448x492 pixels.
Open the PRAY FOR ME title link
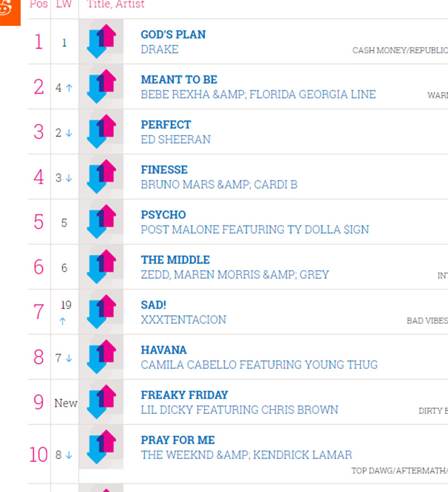178,440
